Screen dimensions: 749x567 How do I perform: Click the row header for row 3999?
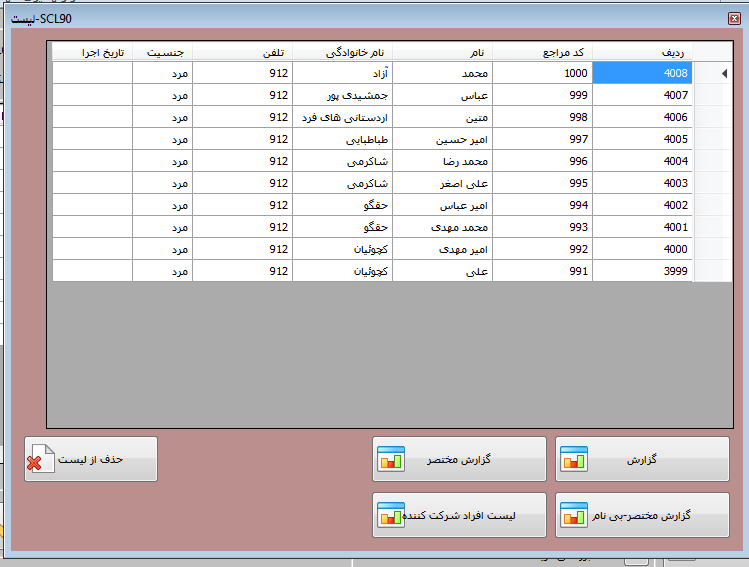(x=707, y=271)
